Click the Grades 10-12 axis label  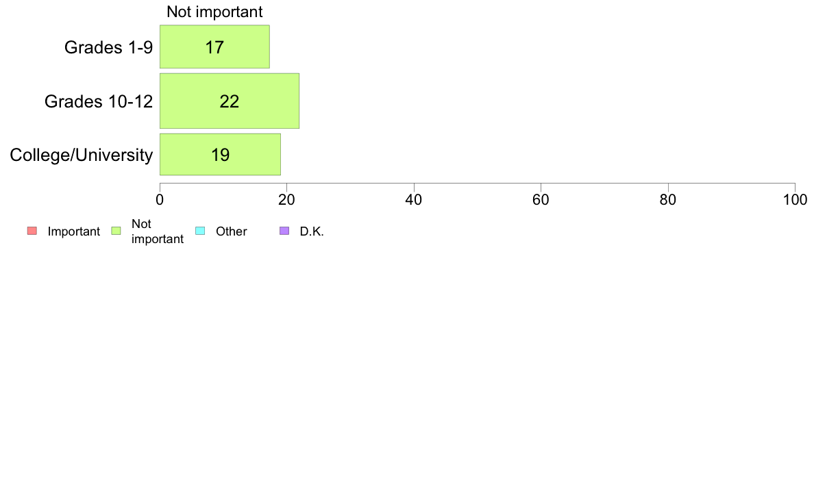(99, 101)
